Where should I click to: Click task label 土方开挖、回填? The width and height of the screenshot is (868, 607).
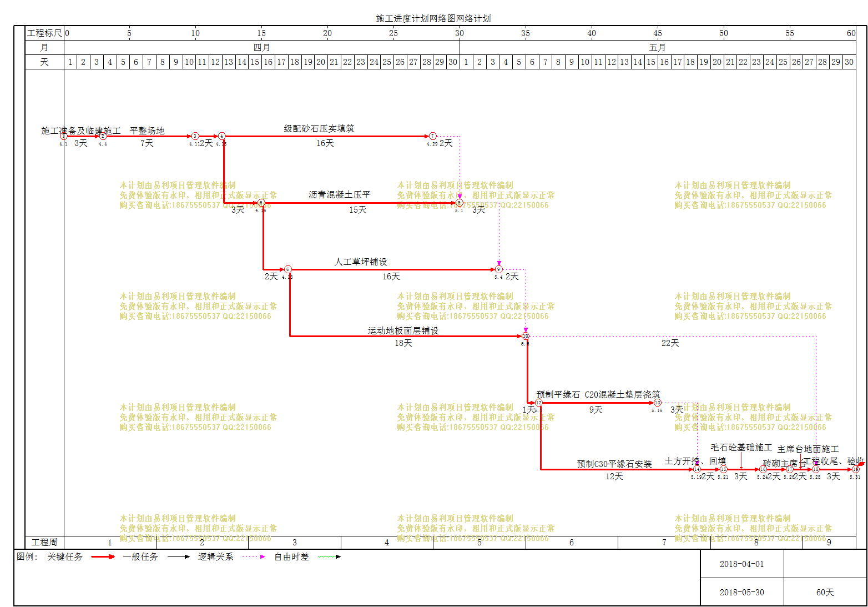[x=695, y=461]
